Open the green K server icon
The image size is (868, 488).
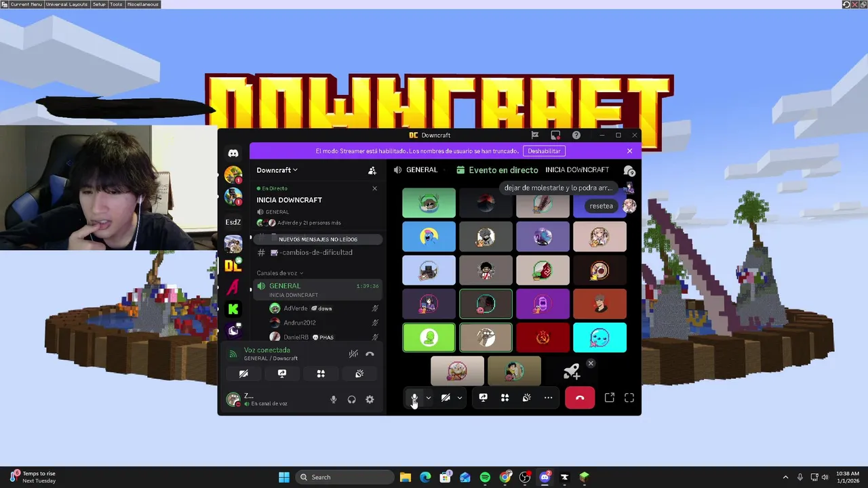[x=233, y=309]
